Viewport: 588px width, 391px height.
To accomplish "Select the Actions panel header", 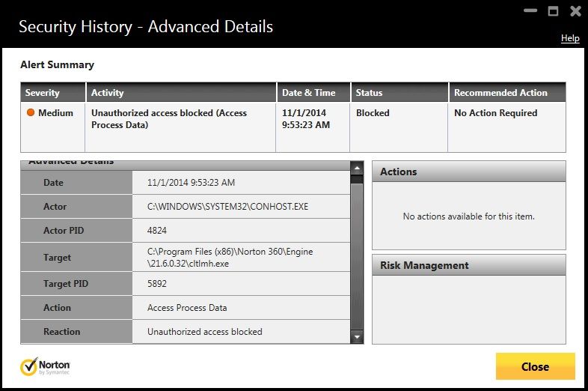I will pyautogui.click(x=468, y=172).
